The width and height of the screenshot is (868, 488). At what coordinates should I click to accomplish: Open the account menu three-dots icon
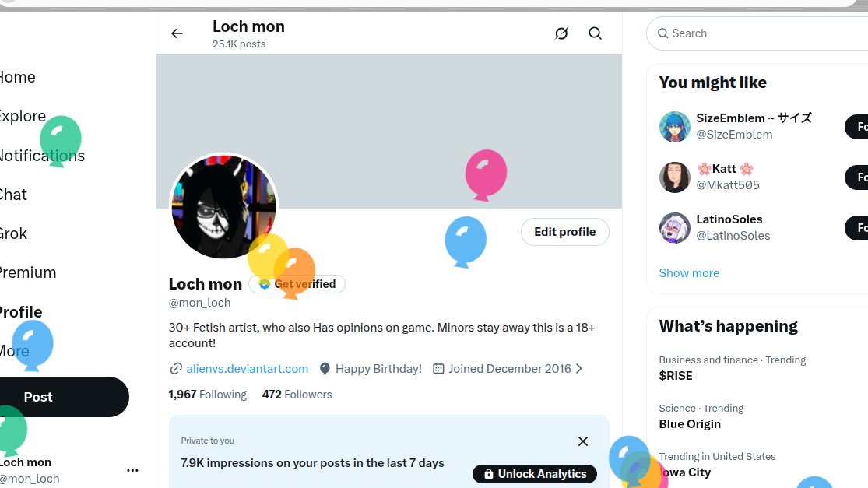pos(132,470)
